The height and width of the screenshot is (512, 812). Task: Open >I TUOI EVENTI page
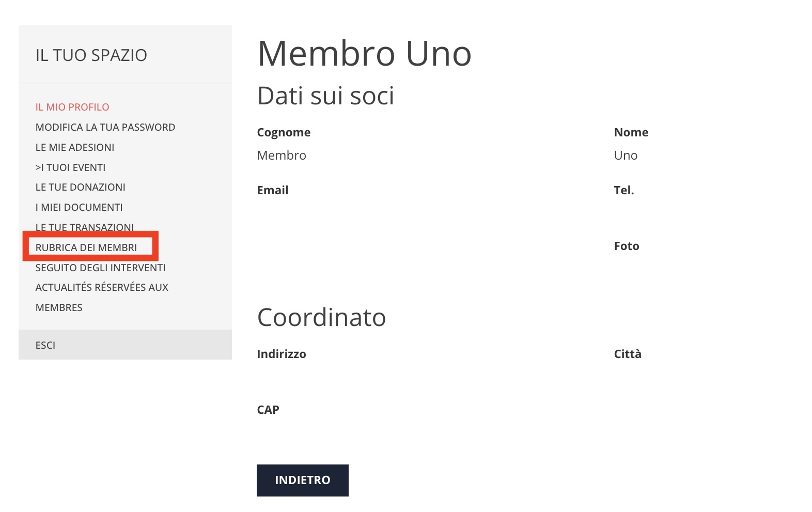tap(70, 167)
